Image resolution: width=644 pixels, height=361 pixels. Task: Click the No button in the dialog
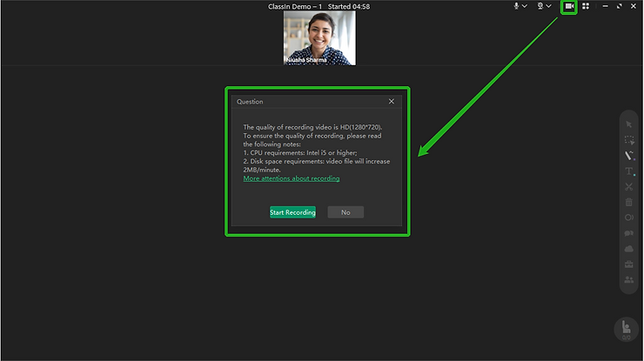pyautogui.click(x=345, y=212)
